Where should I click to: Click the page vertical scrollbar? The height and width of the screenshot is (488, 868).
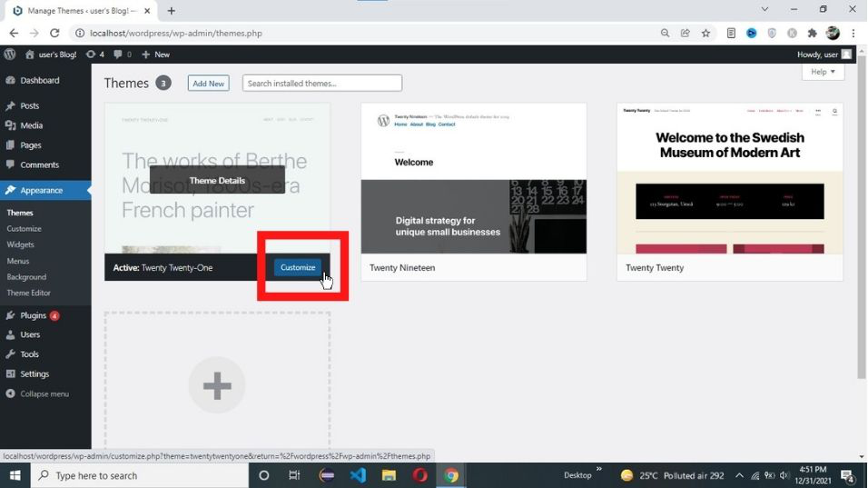coord(862,216)
